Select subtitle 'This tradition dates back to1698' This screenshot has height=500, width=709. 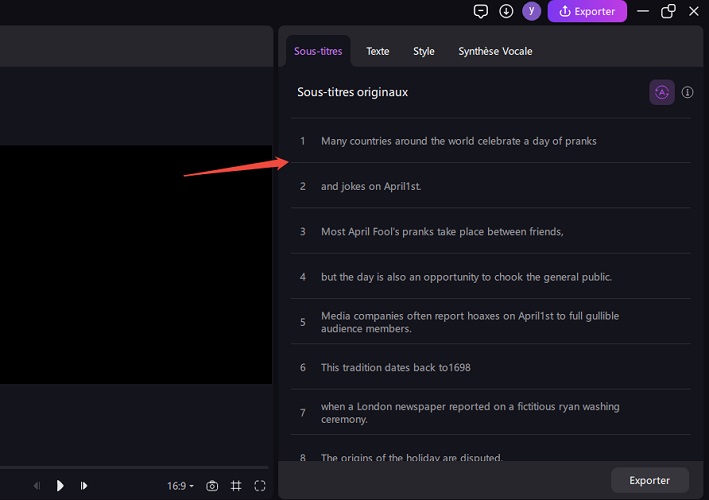click(491, 367)
